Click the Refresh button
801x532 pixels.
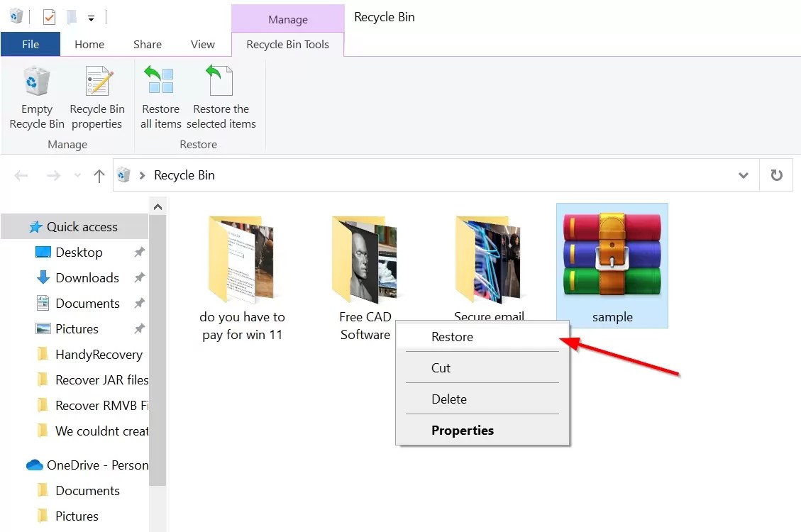(776, 175)
